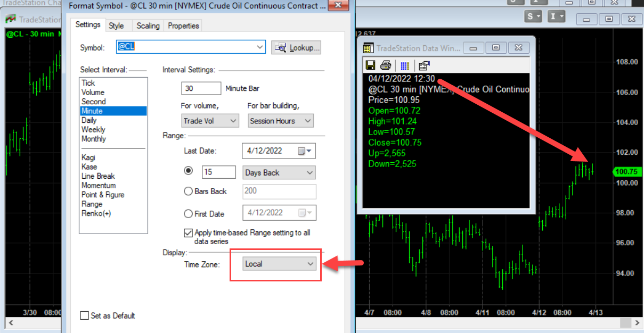Viewport: 644px width, 333px height.
Task: Click the Lookup button
Action: pyautogui.click(x=296, y=48)
